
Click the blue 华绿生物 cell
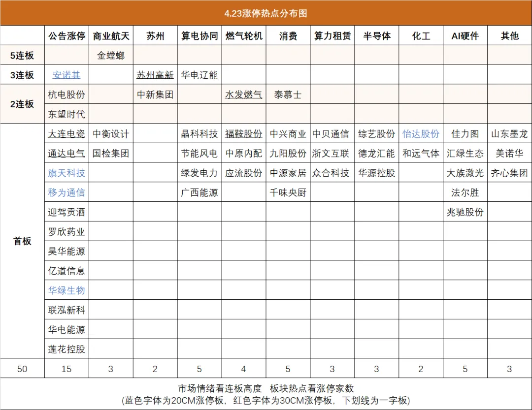[66, 290]
